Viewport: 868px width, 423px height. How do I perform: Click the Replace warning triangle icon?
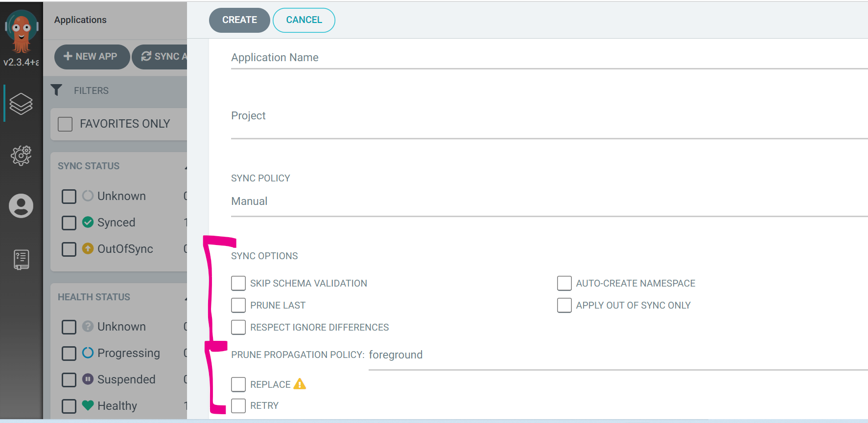(300, 384)
